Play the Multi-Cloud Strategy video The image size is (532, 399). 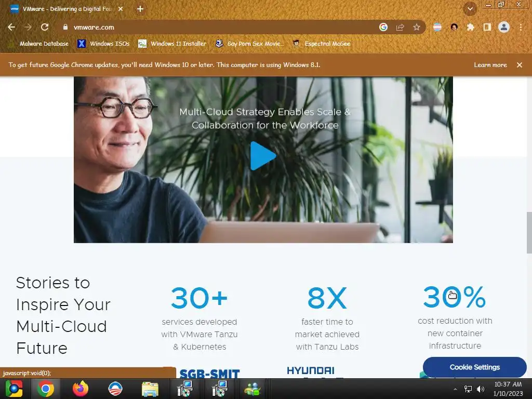coord(263,156)
